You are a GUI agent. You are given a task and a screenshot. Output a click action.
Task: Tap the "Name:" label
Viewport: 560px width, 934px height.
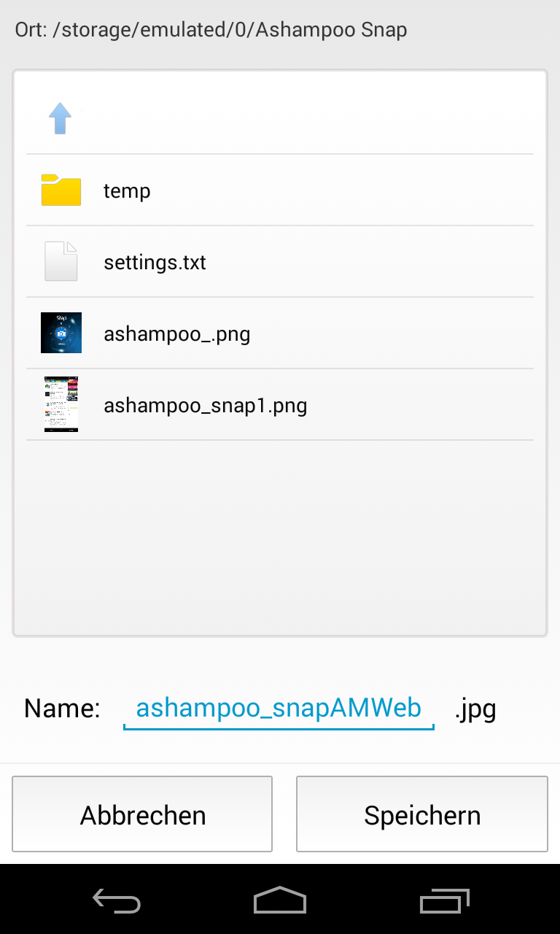(x=62, y=709)
